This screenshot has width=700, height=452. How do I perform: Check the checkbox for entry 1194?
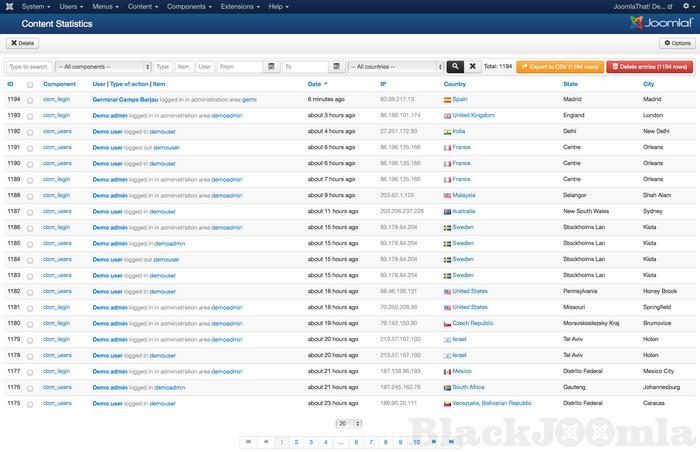click(x=29, y=100)
